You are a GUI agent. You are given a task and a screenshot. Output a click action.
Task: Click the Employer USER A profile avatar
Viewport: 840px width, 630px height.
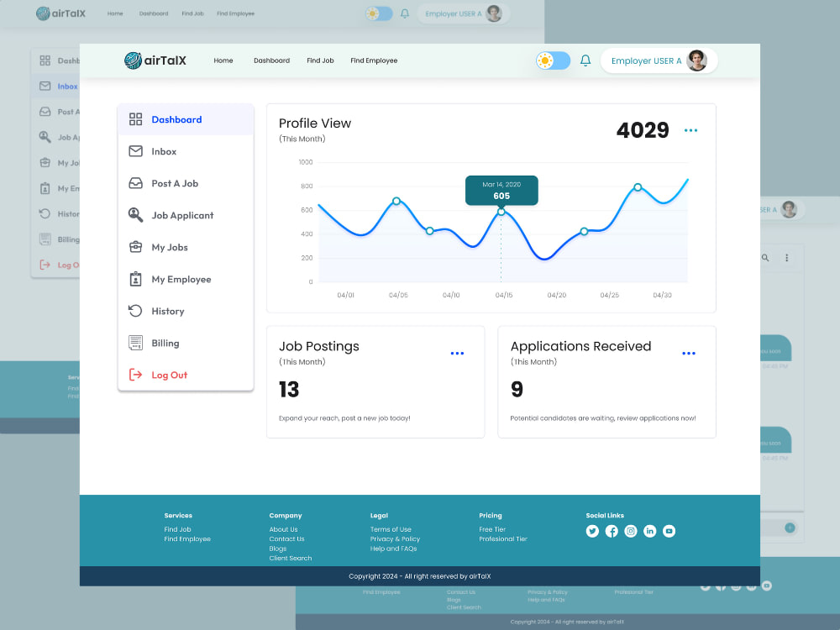pyautogui.click(x=696, y=60)
